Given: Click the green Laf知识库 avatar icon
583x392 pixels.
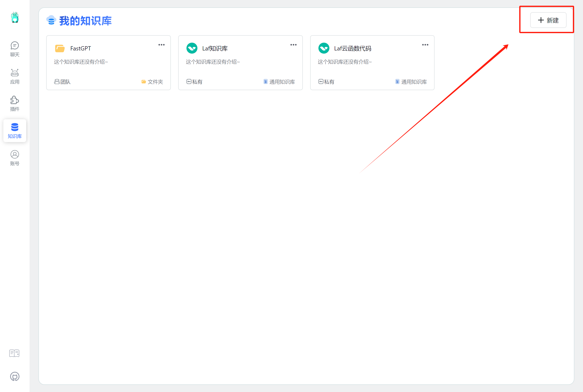Looking at the screenshot, I should 192,48.
